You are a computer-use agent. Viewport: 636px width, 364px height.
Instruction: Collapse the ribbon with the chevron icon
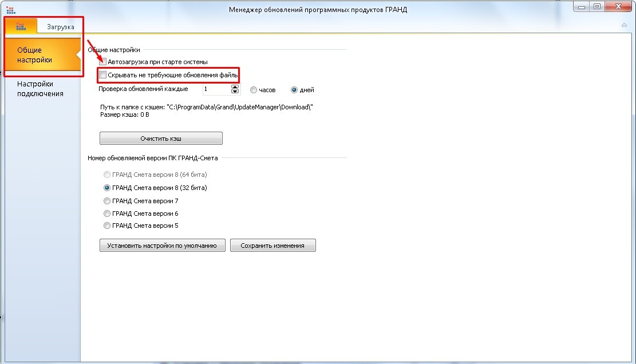click(x=624, y=25)
